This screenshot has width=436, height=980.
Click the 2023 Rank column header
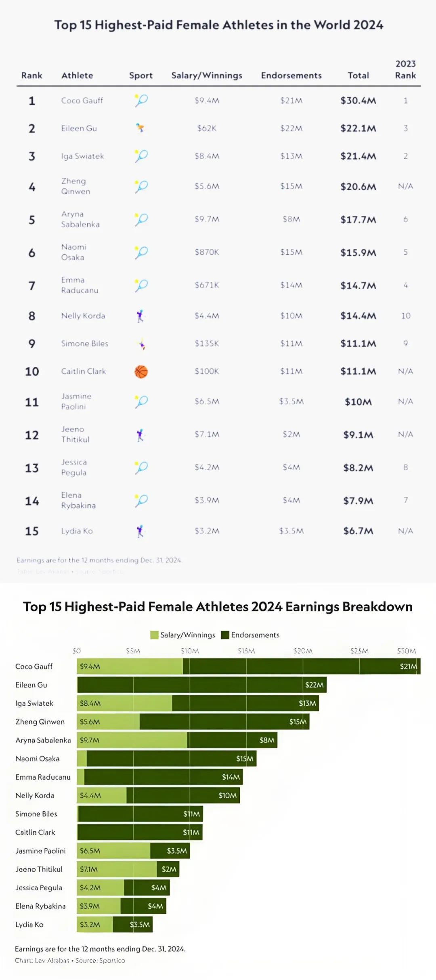click(x=405, y=69)
